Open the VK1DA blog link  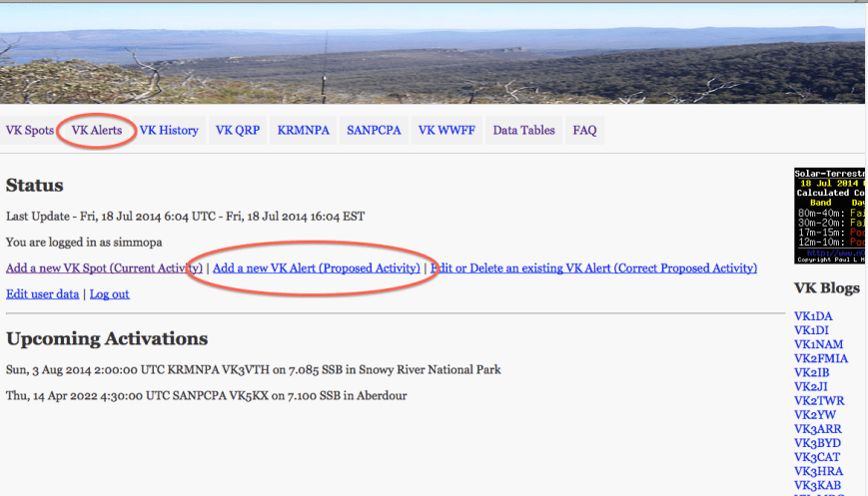click(813, 316)
